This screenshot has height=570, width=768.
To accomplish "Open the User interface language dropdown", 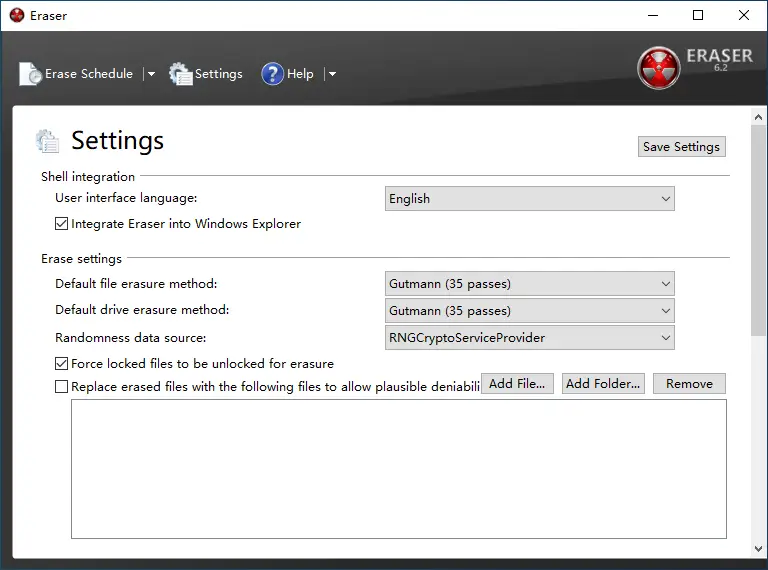I will point(530,199).
